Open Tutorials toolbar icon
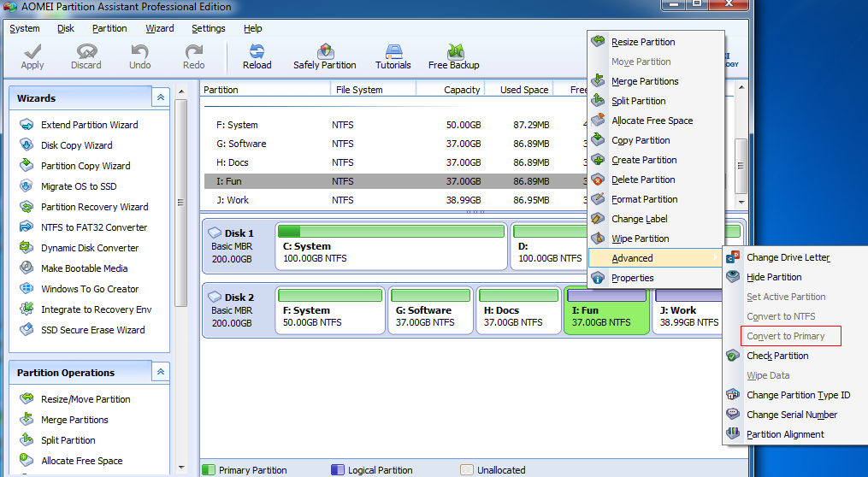The height and width of the screenshot is (477, 868). pyautogui.click(x=393, y=51)
